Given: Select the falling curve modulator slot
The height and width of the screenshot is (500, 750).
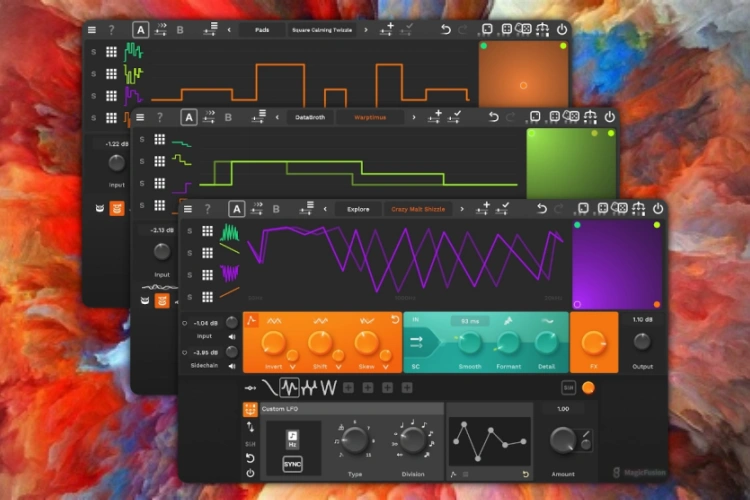Looking at the screenshot, I should 270,388.
